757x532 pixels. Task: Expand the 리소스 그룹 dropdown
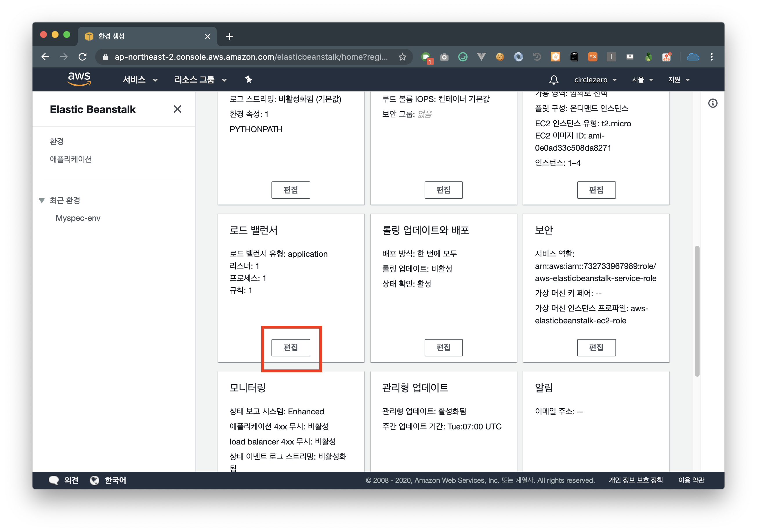tap(200, 80)
